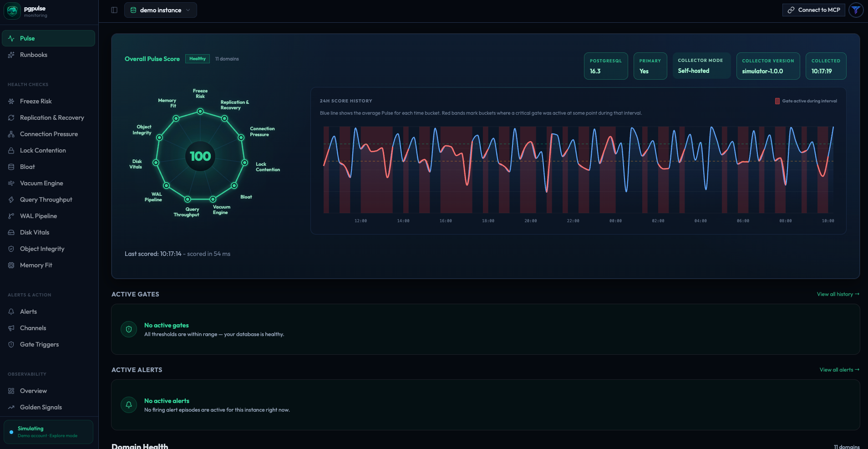
Task: Click View all history link
Action: click(838, 294)
